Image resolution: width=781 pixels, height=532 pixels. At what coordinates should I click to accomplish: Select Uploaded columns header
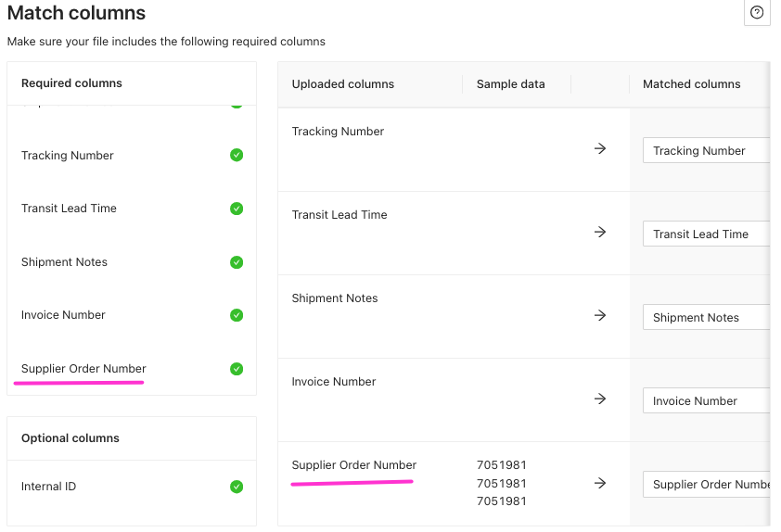pos(342,84)
